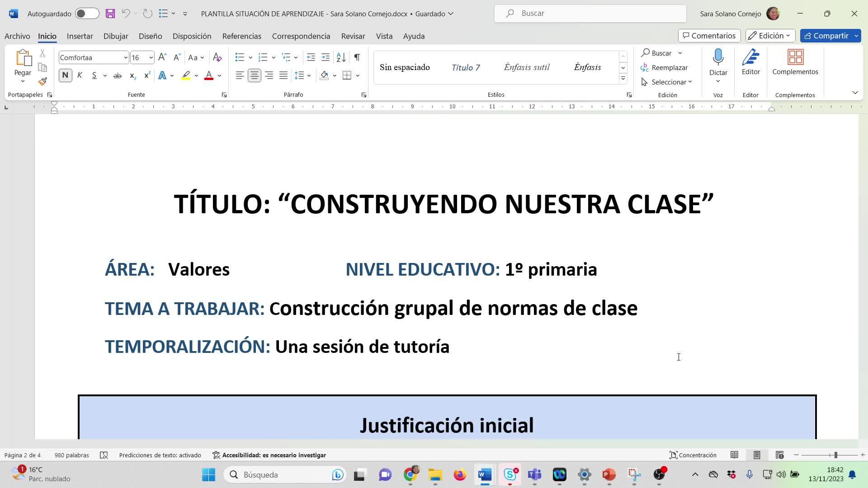Click the Comentarios button
Screen dimensions: 868x488
point(709,36)
